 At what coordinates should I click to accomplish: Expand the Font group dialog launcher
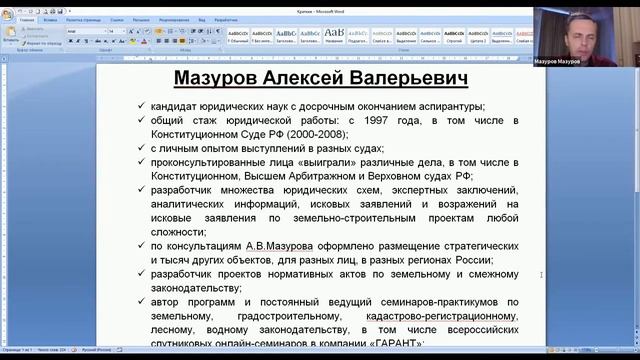(x=149, y=50)
